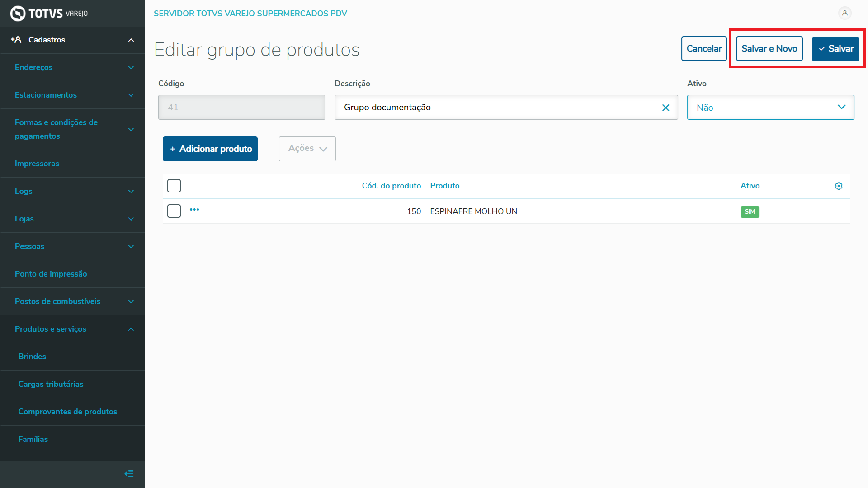Viewport: 868px width, 488px height.
Task: Open row actions three-dots menu
Action: point(194,210)
